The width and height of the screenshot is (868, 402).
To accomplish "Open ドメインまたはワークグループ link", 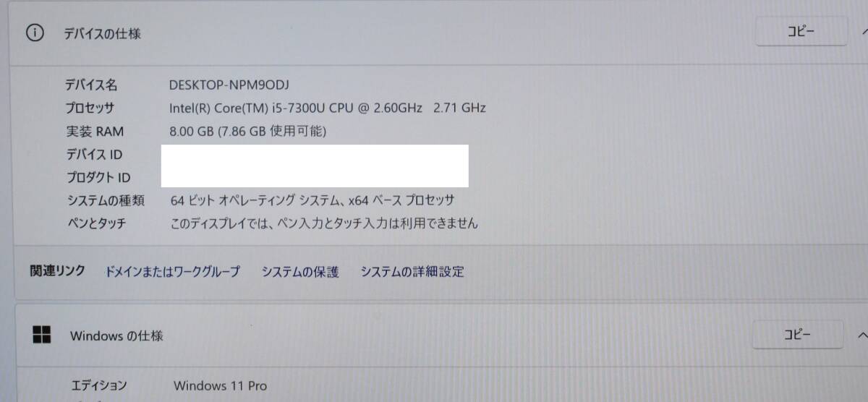I will [172, 272].
